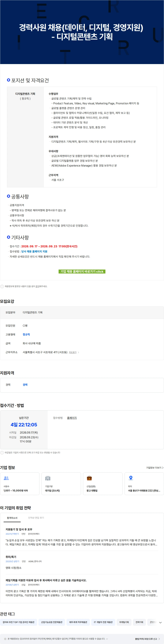Switch to the 인적성·면접 후기 tab
The image size is (164, 644).
coord(36,518)
